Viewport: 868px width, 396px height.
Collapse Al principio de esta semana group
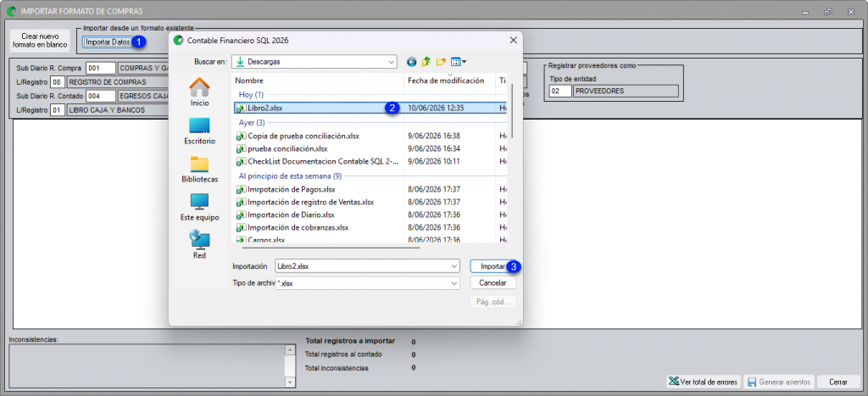click(290, 176)
